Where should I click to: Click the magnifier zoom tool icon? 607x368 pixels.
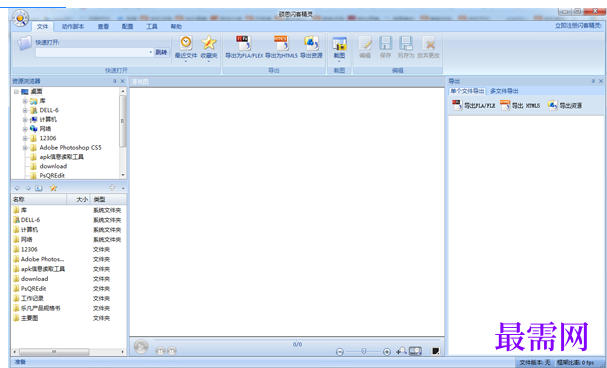coord(401,351)
